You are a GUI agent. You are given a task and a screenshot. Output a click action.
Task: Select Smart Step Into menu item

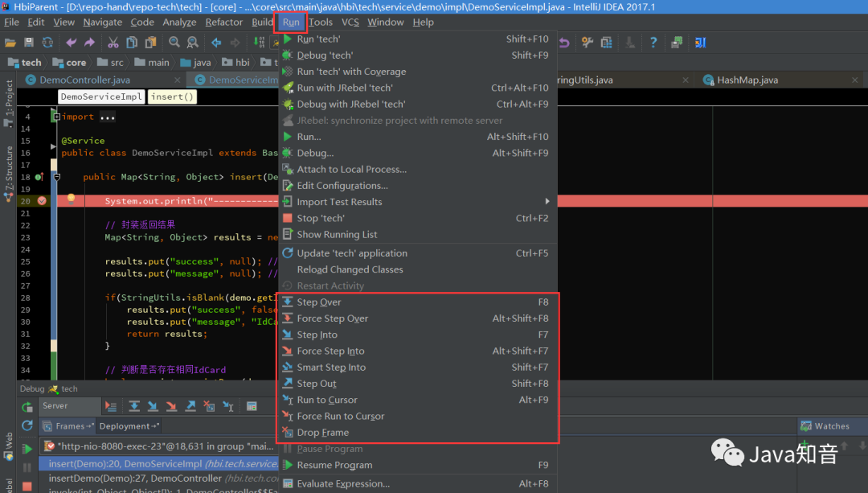pos(418,368)
